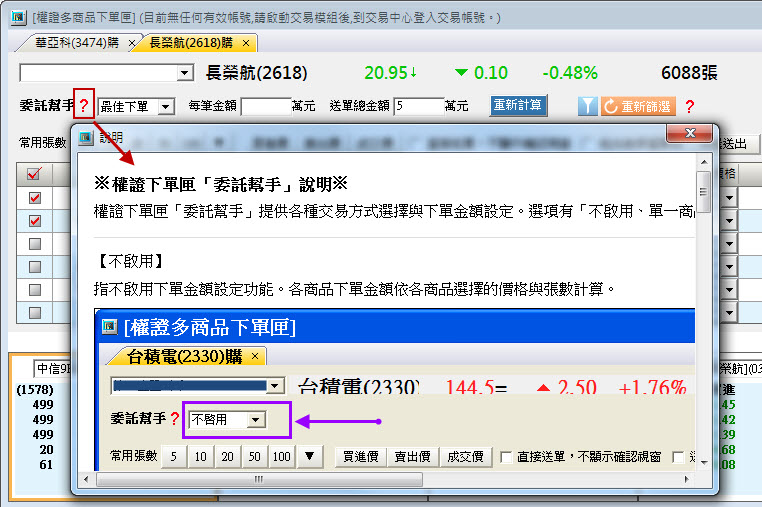
Task: Click the help dialog vertical scrollbar thumb
Action: click(703, 192)
